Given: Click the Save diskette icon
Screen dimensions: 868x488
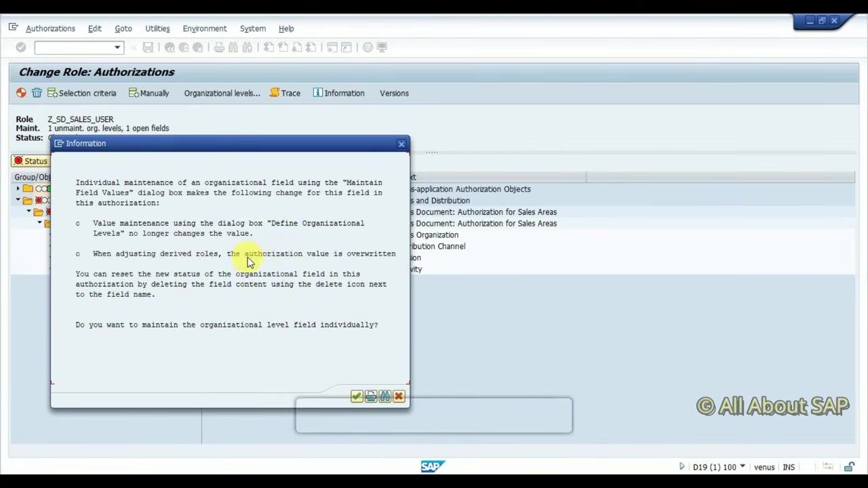Looking at the screenshot, I should [148, 47].
